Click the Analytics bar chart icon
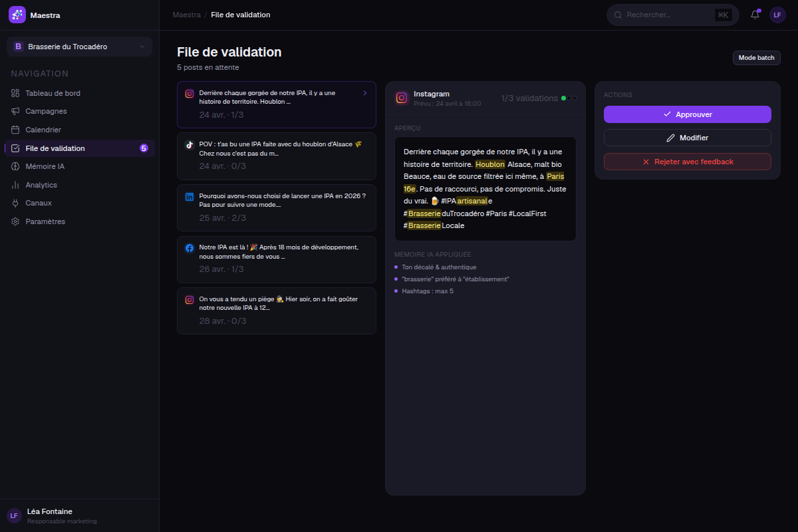The height and width of the screenshot is (532, 798). point(15,185)
